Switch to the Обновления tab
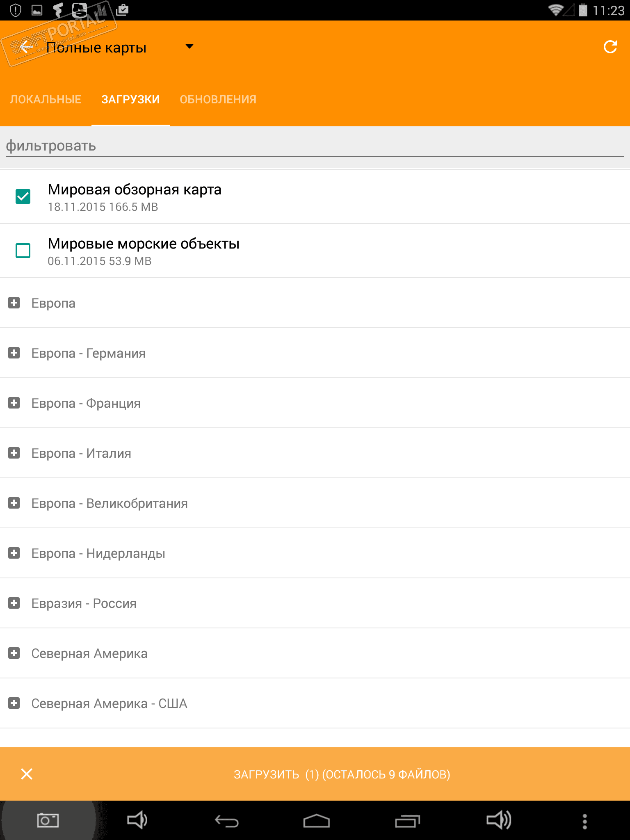Image resolution: width=630 pixels, height=840 pixels. [x=218, y=99]
